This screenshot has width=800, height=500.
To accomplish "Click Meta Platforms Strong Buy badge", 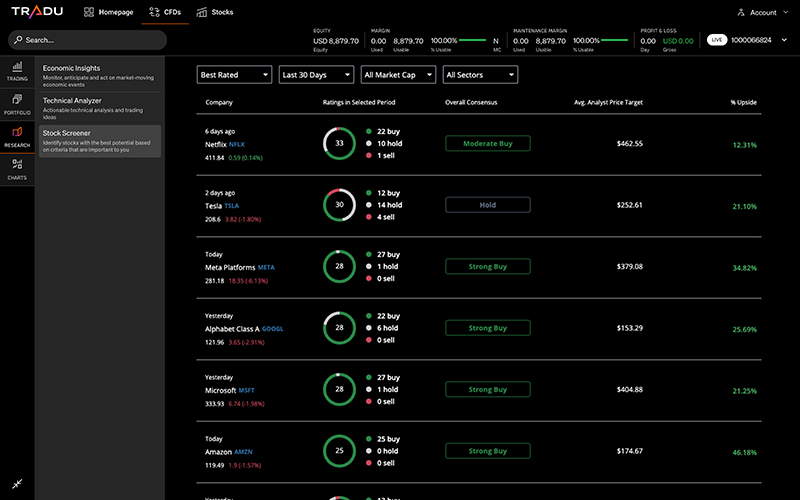I will click(488, 266).
